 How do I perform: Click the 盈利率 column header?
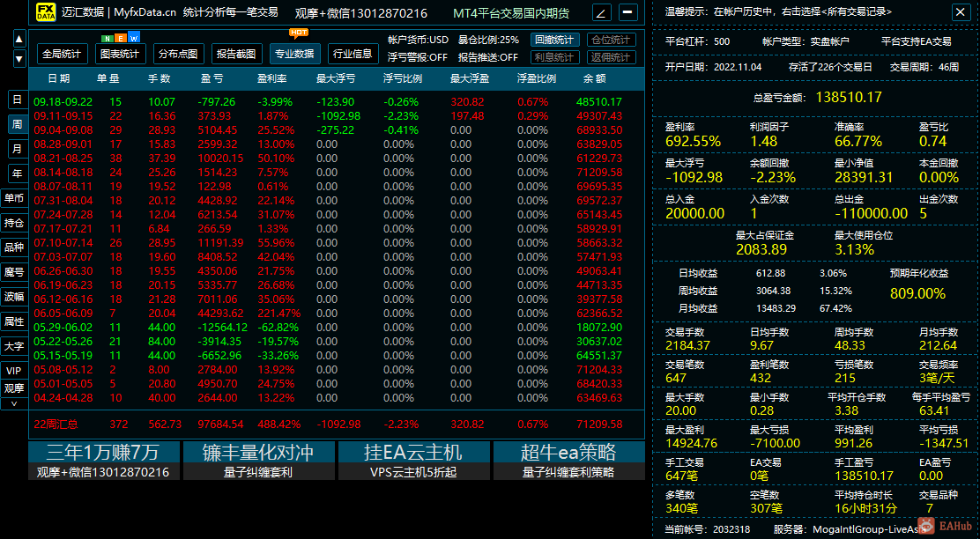coord(271,78)
